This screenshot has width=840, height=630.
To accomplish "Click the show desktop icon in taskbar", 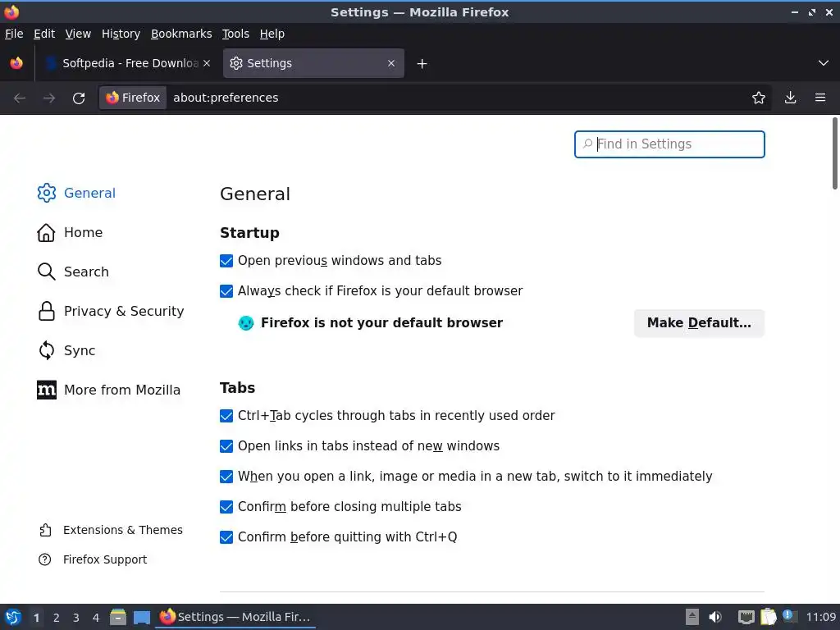I will point(142,617).
